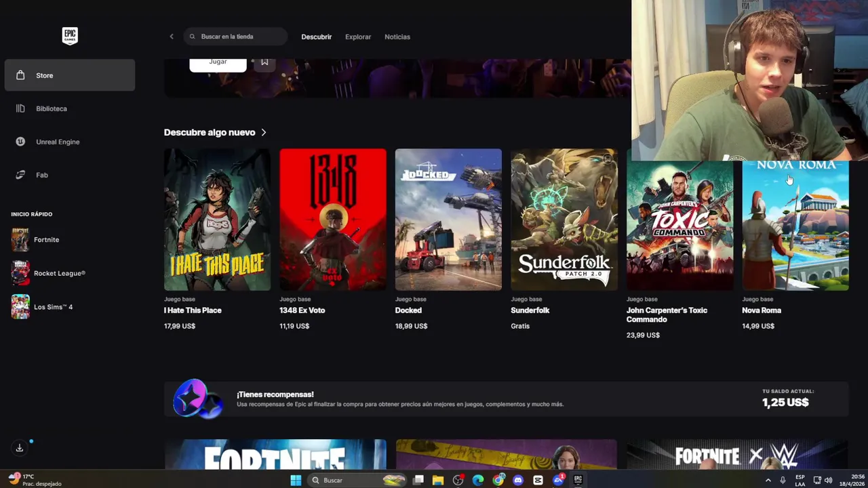Launch Rocket League from quick launch text
This screenshot has width=868, height=488.
(60, 273)
